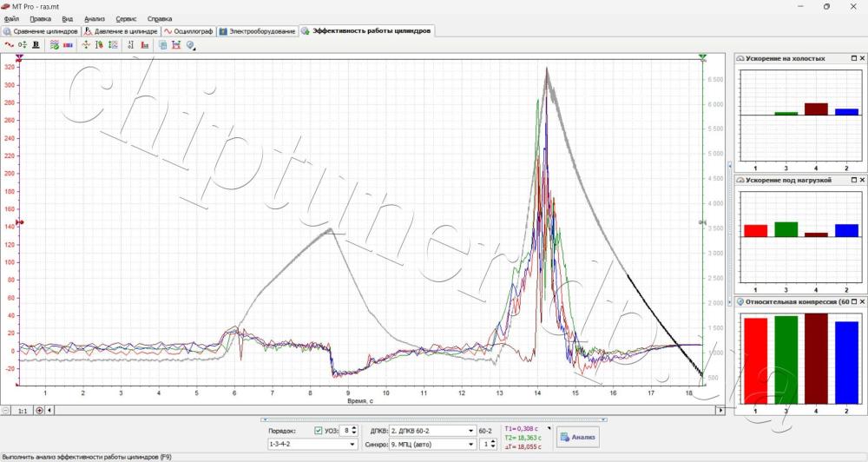Click the T2= 18,363 c readout
The width and height of the screenshot is (868, 462).
[x=523, y=438]
